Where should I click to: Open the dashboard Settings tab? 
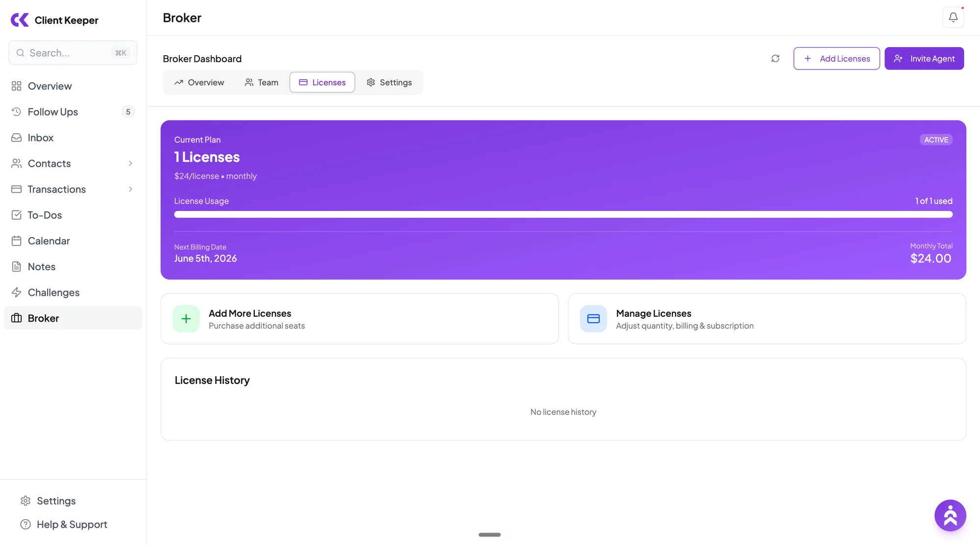[x=390, y=82]
